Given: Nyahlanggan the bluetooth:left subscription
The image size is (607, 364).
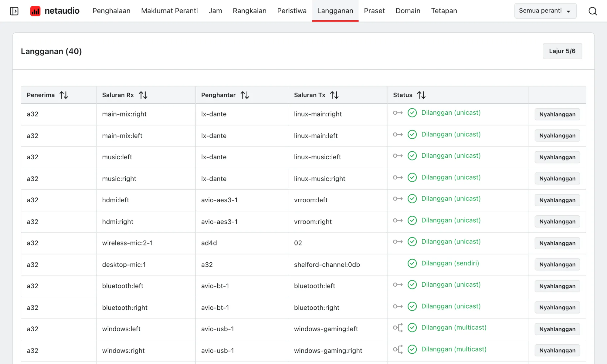Looking at the screenshot, I should pos(557,286).
